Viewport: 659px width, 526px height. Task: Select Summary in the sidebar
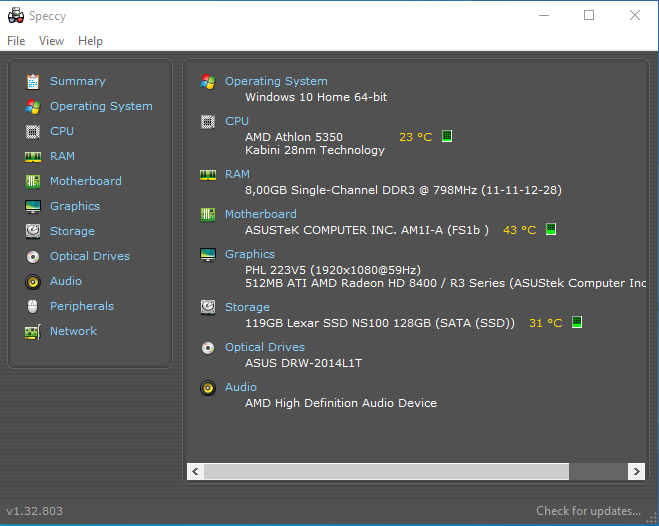(x=78, y=81)
